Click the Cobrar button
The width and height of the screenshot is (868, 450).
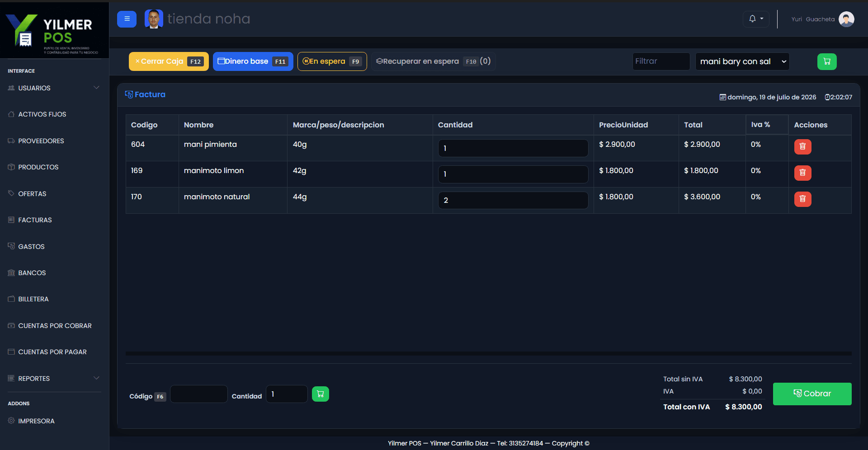pos(812,394)
